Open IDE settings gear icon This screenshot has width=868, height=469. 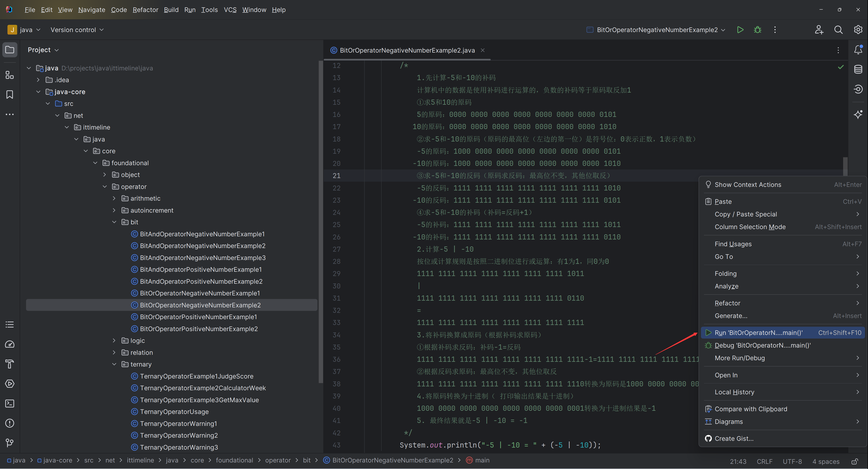[x=858, y=30]
